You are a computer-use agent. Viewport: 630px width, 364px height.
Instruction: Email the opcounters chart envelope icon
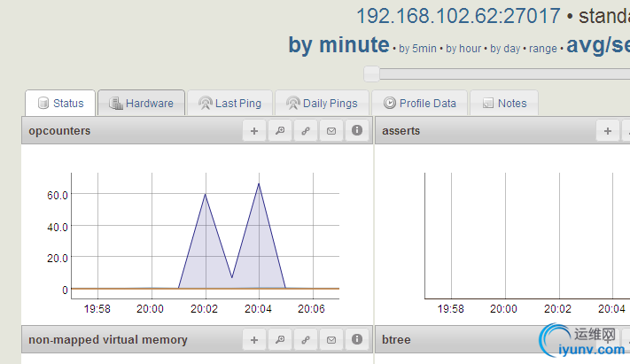coord(331,131)
